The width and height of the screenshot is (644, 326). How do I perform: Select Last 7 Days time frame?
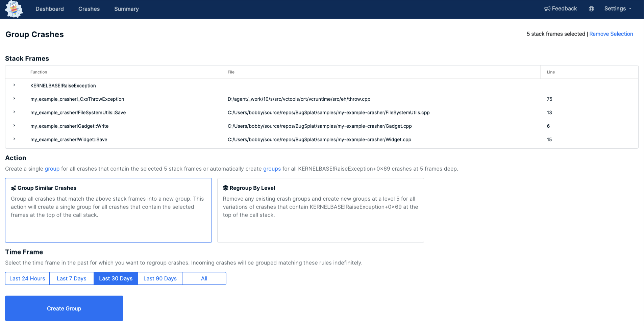point(72,278)
